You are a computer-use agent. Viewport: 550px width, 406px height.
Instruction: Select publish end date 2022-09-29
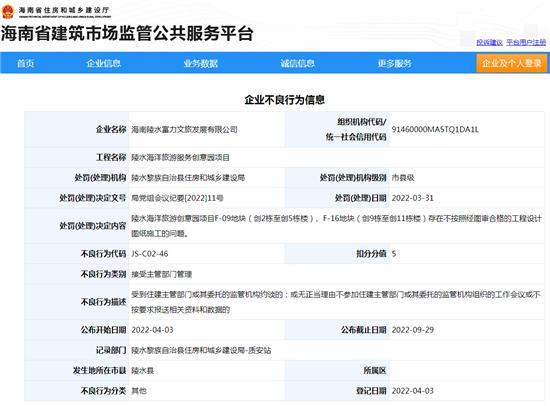tap(412, 330)
